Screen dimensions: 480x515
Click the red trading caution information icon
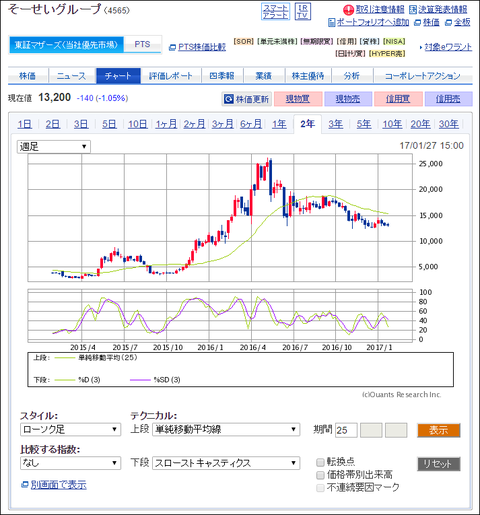[x=348, y=10]
